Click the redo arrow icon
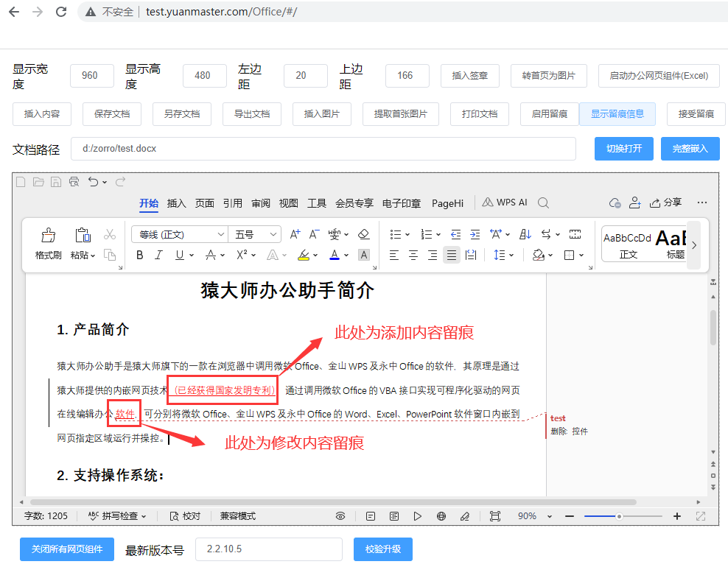 (x=120, y=182)
